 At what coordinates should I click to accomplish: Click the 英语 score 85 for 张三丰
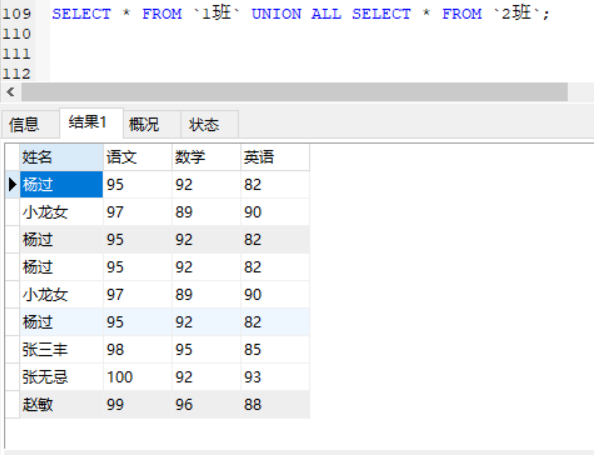tap(275, 349)
